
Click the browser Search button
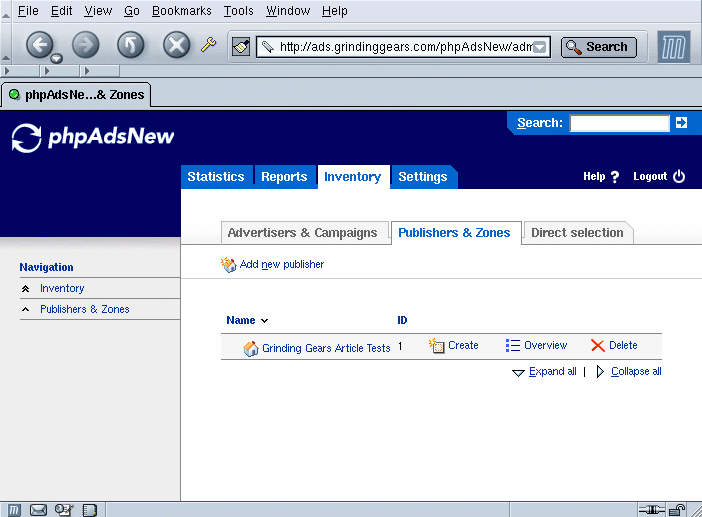click(599, 47)
